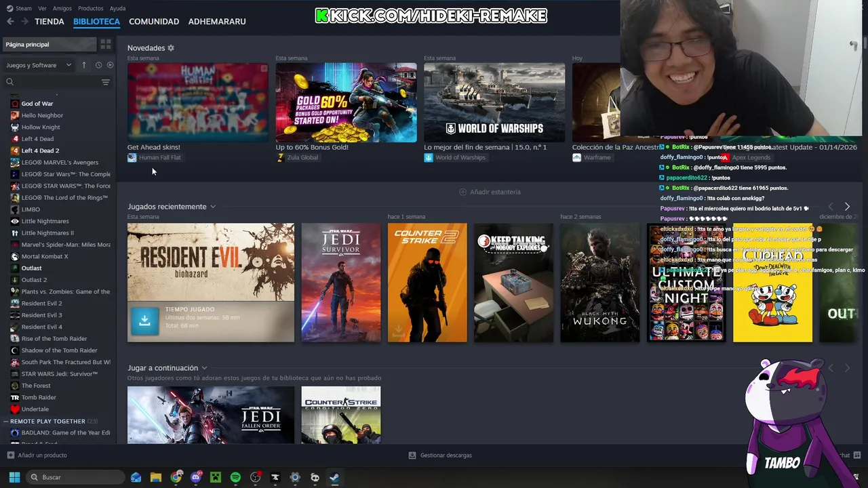The width and height of the screenshot is (868, 488).
Task: Toggle sort by recent activity clock
Action: [x=98, y=65]
